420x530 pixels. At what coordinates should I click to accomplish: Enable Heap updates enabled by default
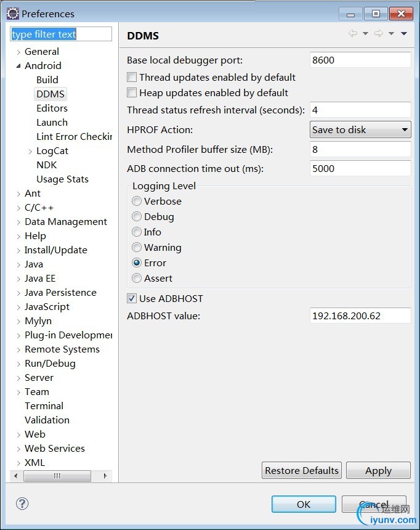132,92
